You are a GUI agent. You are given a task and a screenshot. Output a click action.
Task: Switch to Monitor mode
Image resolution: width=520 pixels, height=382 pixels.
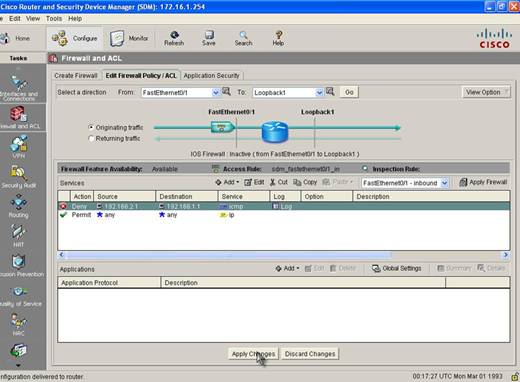(x=129, y=38)
